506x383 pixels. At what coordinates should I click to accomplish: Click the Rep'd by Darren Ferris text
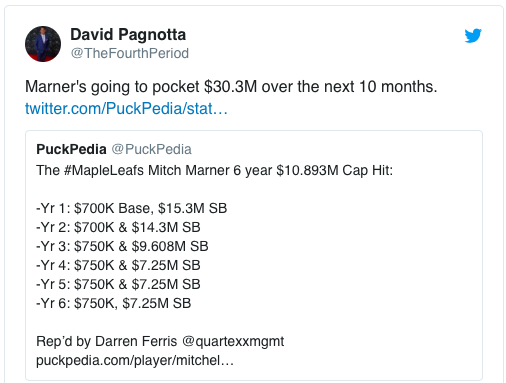pos(107,341)
